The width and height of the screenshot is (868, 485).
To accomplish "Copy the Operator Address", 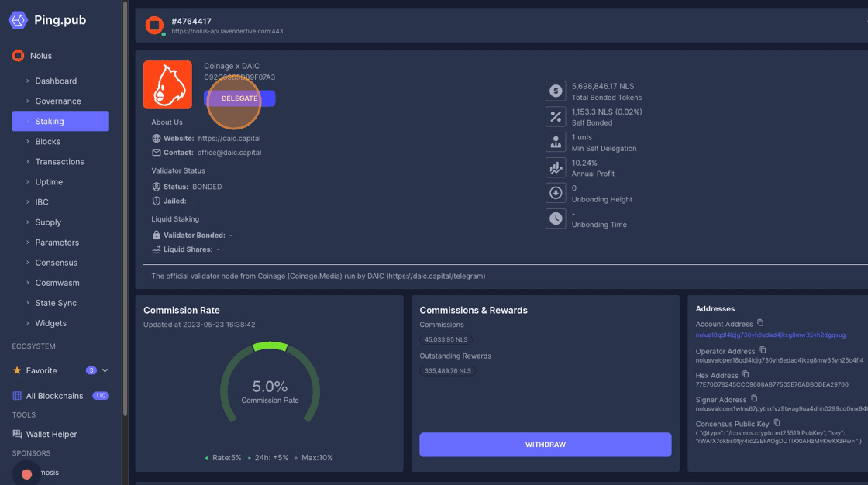I will point(763,350).
